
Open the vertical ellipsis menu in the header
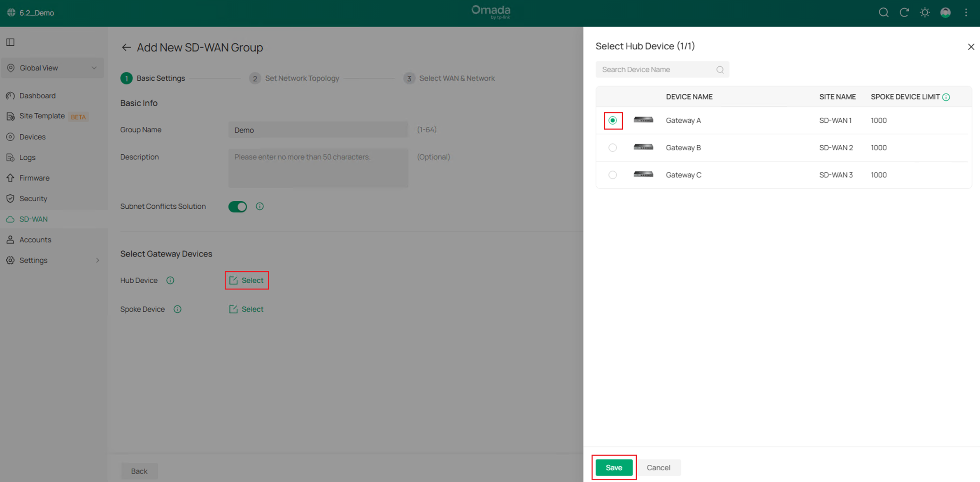tap(966, 13)
